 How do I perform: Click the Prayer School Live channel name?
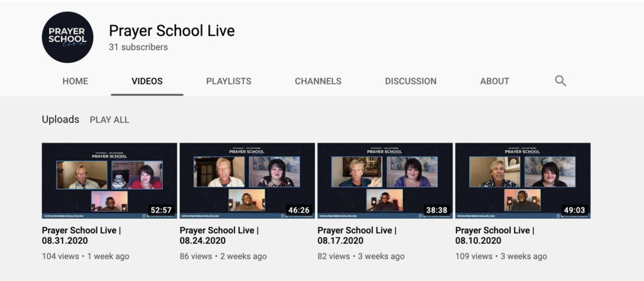tap(172, 31)
